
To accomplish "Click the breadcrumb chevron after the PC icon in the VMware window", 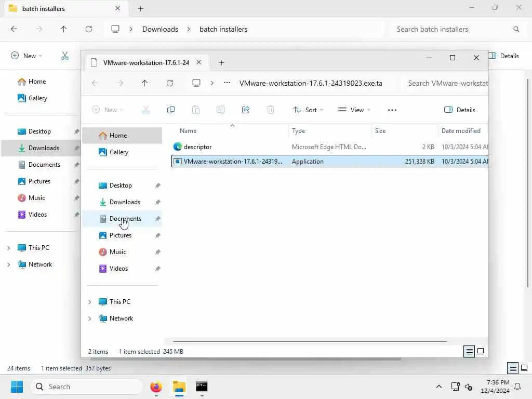I will coord(212,83).
